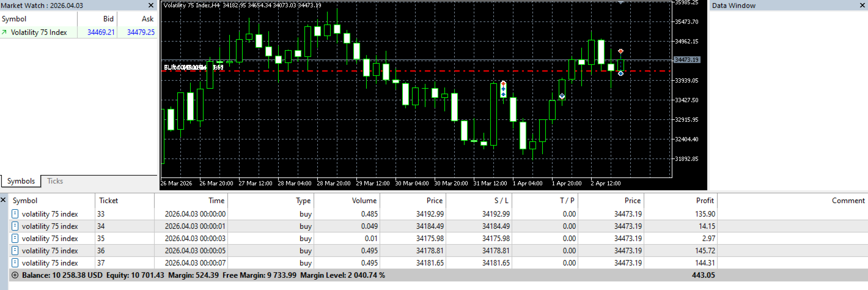Close the Data Window panel

click(861, 6)
